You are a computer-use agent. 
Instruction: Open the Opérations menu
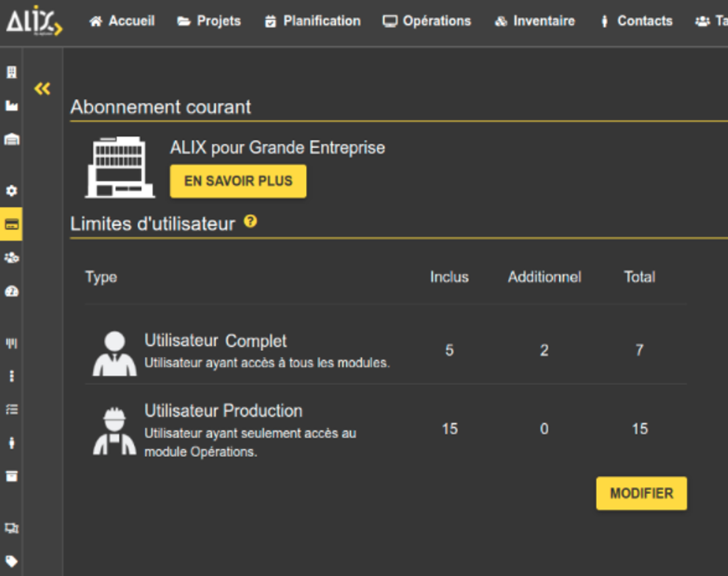click(x=427, y=21)
